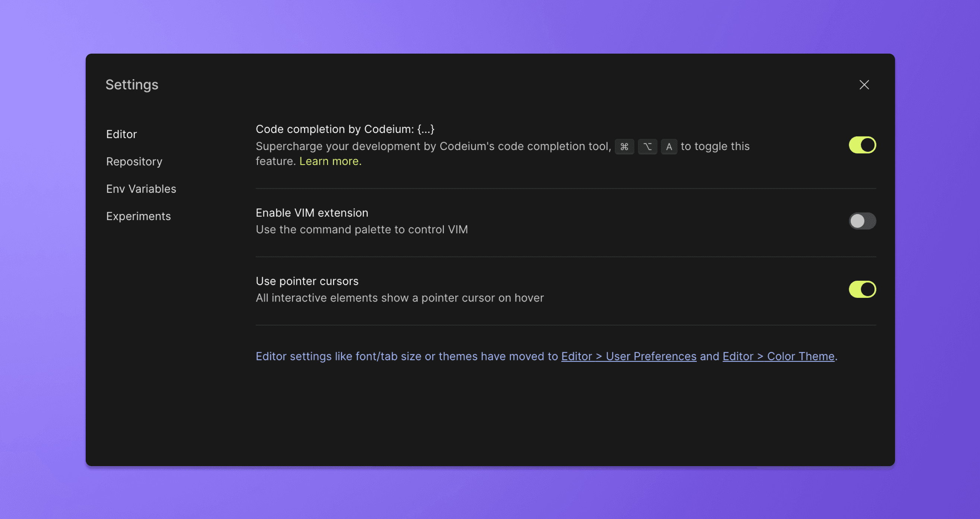Click the VIM command palette description text
980x519 pixels.
(x=361, y=230)
